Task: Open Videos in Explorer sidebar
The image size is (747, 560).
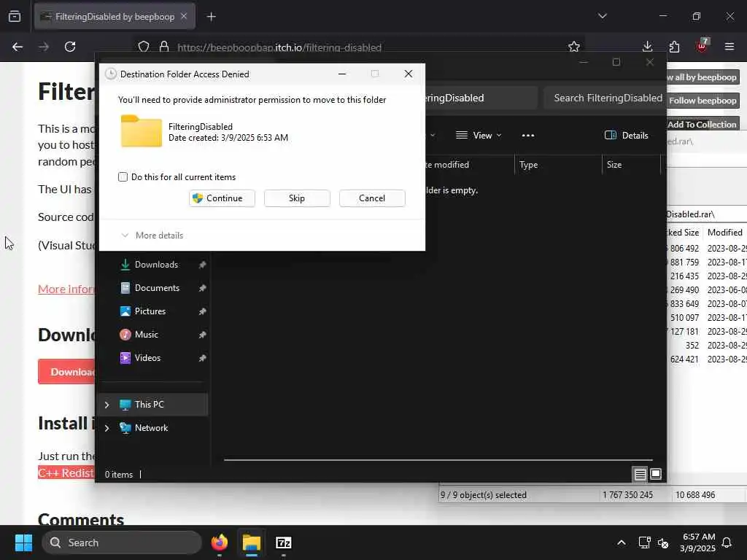Action: coord(147,358)
